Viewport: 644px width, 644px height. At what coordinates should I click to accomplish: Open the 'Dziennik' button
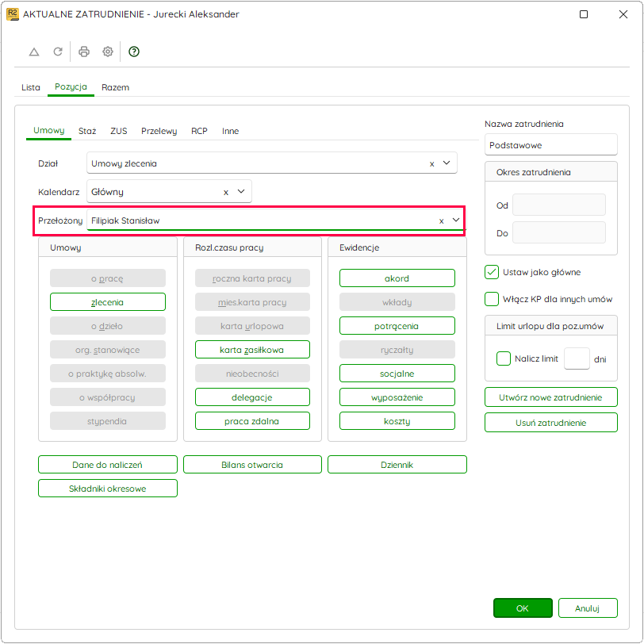click(397, 465)
